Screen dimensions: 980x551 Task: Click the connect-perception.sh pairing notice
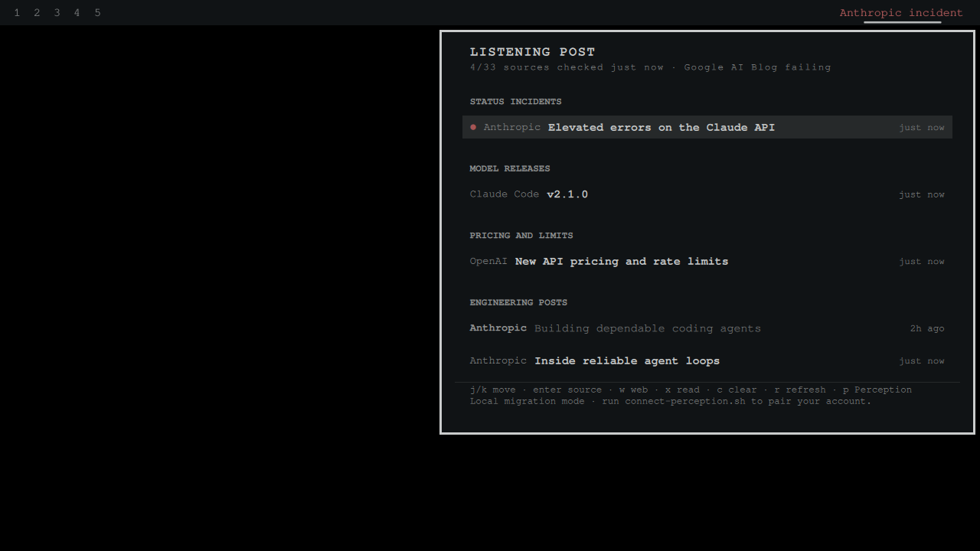pyautogui.click(x=671, y=401)
